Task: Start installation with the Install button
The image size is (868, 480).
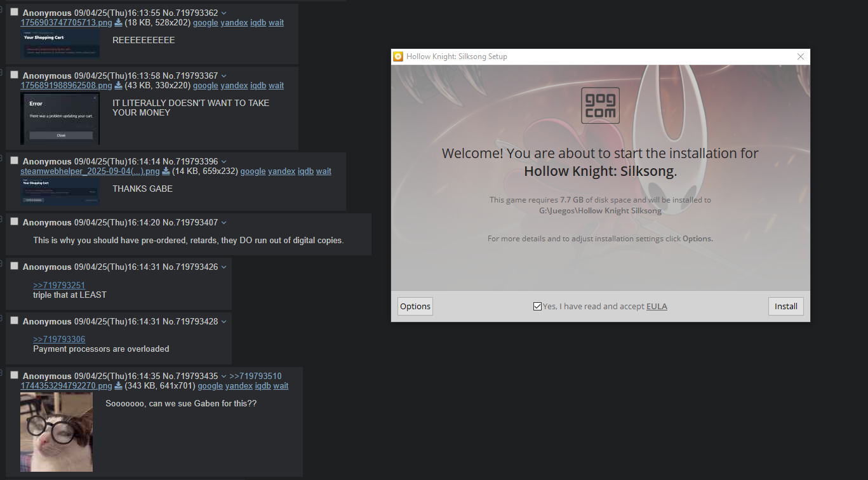Action: pyautogui.click(x=786, y=307)
